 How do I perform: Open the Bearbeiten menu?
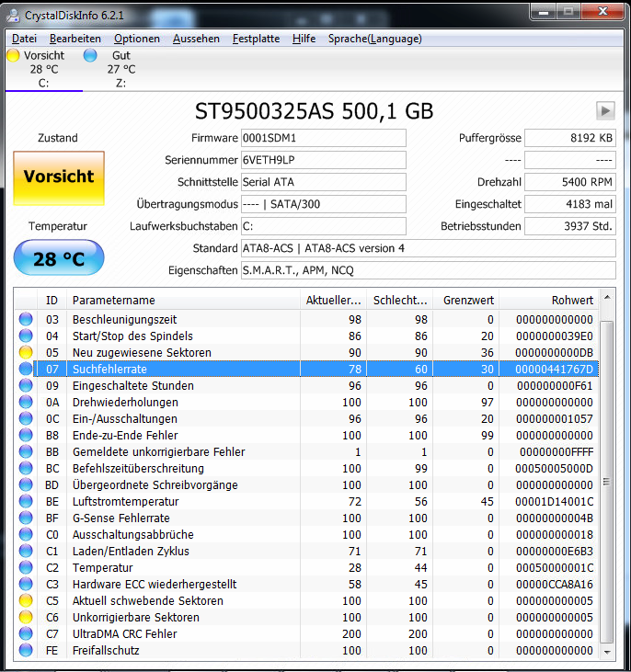tap(75, 39)
